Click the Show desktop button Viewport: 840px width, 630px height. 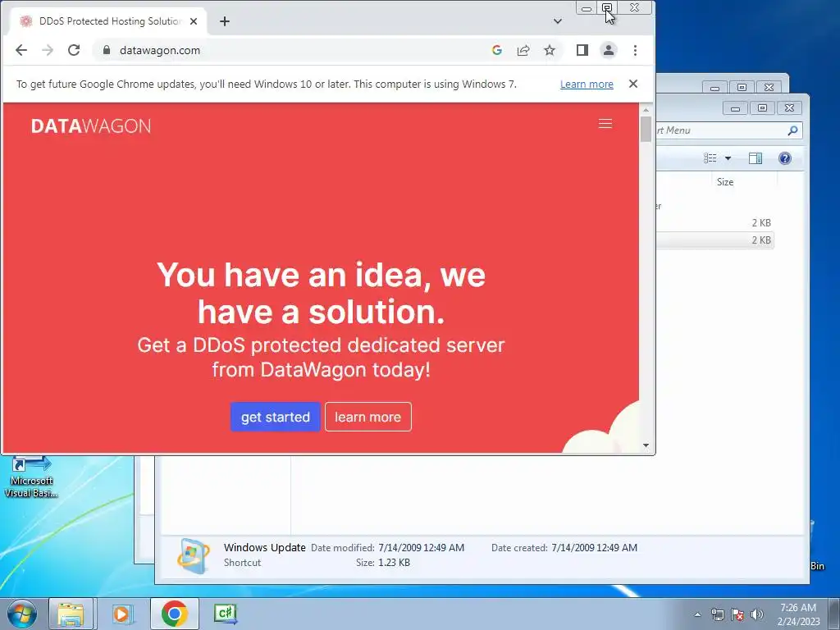pyautogui.click(x=834, y=614)
